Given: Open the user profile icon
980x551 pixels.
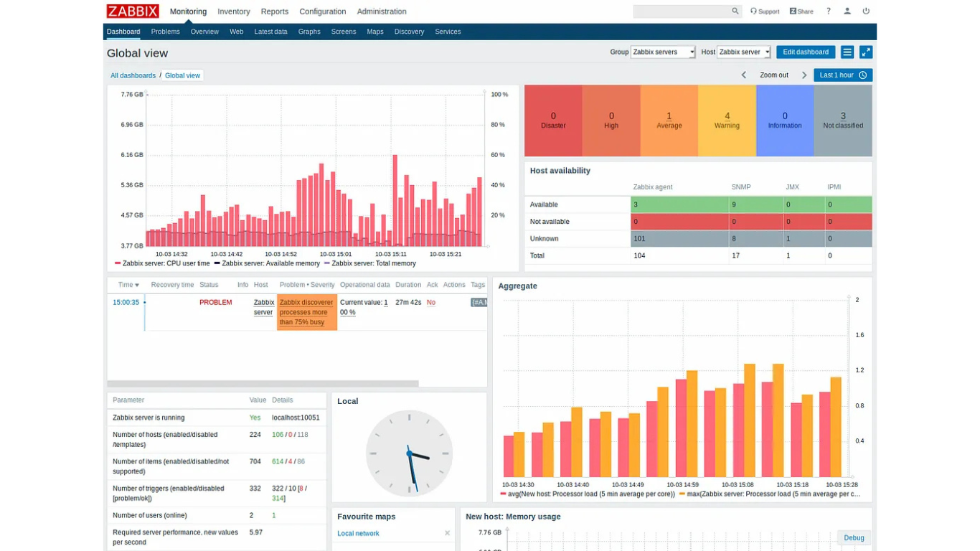Looking at the screenshot, I should [x=847, y=11].
